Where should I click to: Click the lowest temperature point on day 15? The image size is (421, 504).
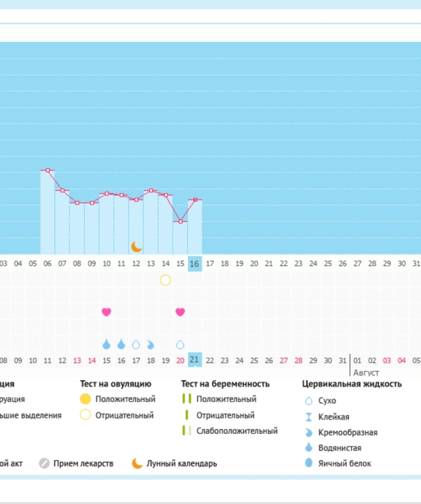point(180,221)
